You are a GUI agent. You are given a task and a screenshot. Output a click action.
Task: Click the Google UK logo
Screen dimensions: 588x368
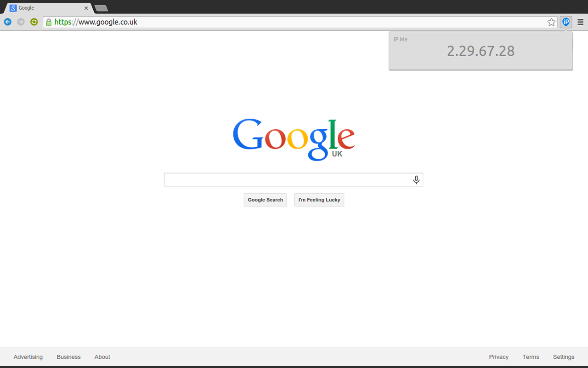(x=294, y=139)
